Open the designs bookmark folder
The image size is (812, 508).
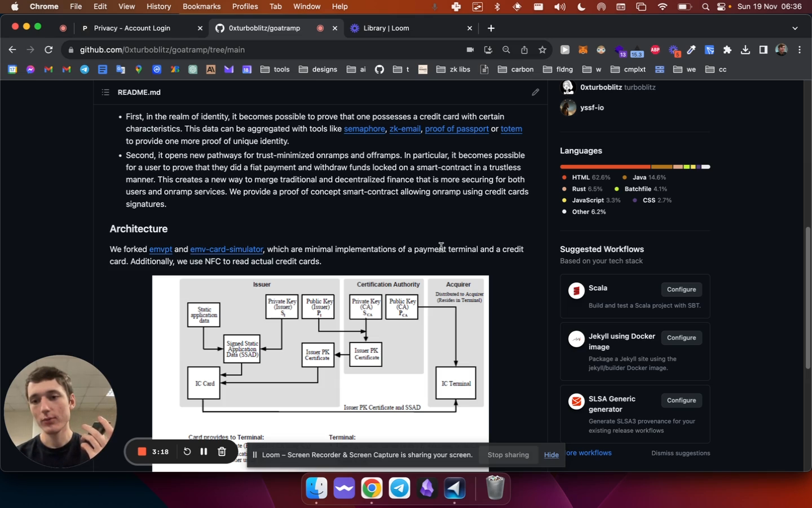point(318,69)
